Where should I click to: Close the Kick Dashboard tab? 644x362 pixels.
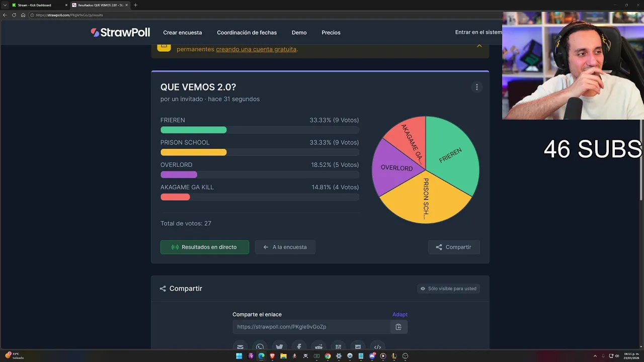point(66,5)
